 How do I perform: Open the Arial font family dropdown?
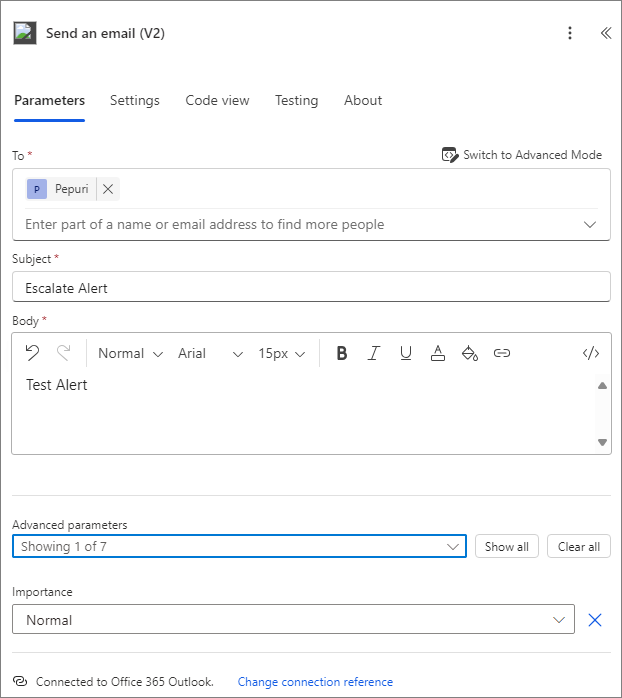(210, 353)
